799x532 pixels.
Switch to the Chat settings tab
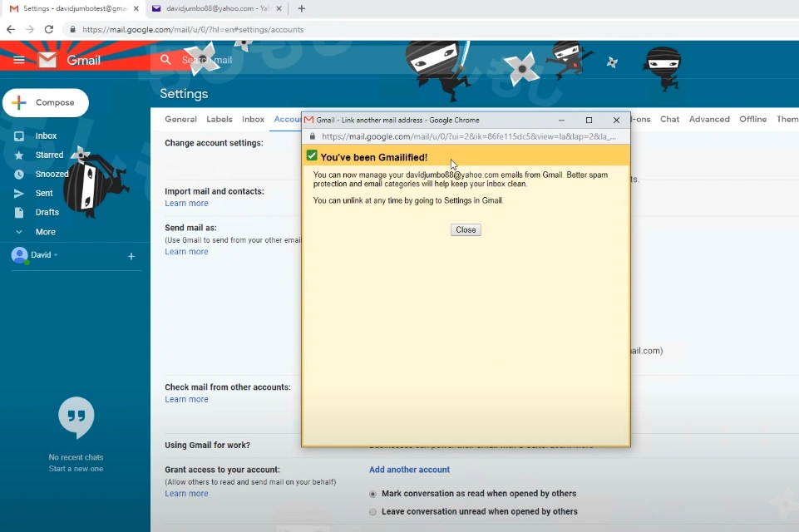coord(669,119)
